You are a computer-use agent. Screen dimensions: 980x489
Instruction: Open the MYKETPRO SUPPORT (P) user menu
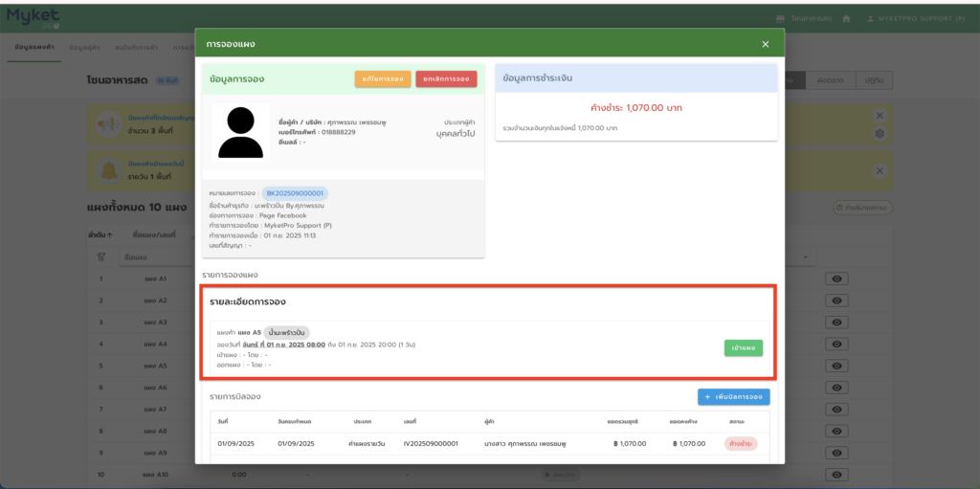916,19
